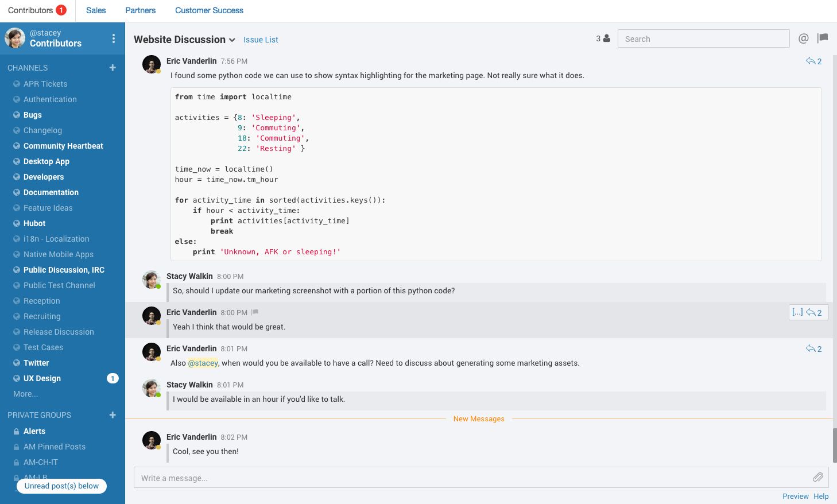Click the paperclip attachment icon
837x504 pixels.
point(817,477)
